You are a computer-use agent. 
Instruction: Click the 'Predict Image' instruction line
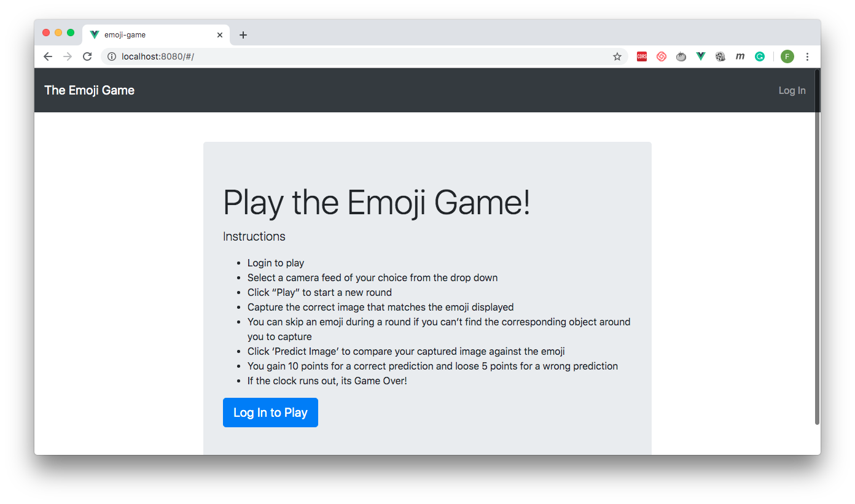click(x=406, y=351)
